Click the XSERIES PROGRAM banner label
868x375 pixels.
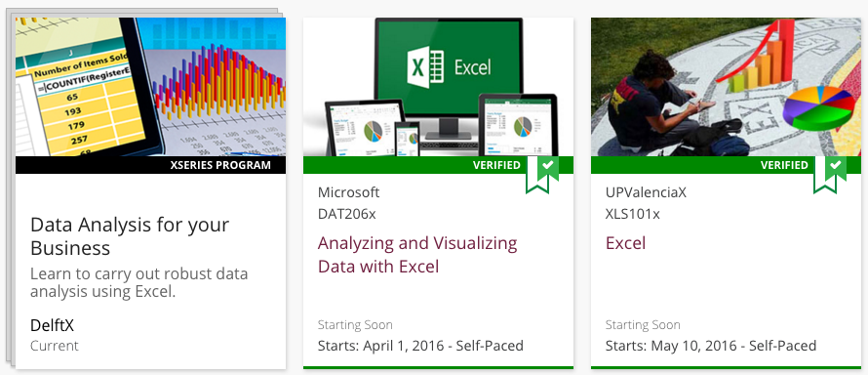pyautogui.click(x=221, y=165)
